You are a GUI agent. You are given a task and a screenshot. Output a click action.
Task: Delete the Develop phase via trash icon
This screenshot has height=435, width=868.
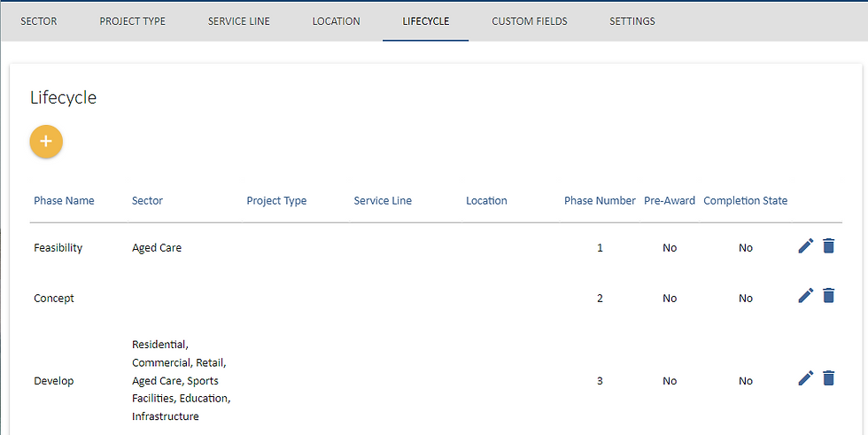click(828, 378)
